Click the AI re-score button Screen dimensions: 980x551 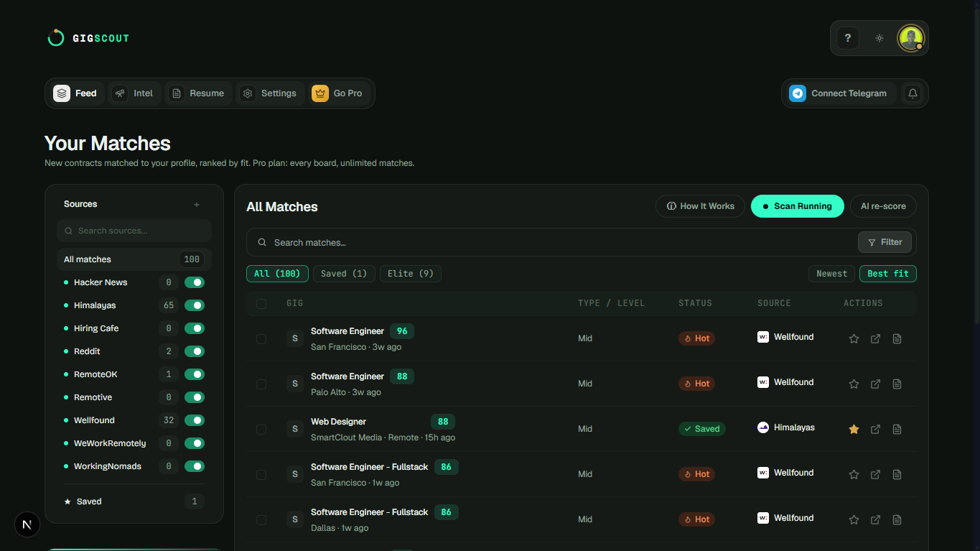[x=883, y=206]
